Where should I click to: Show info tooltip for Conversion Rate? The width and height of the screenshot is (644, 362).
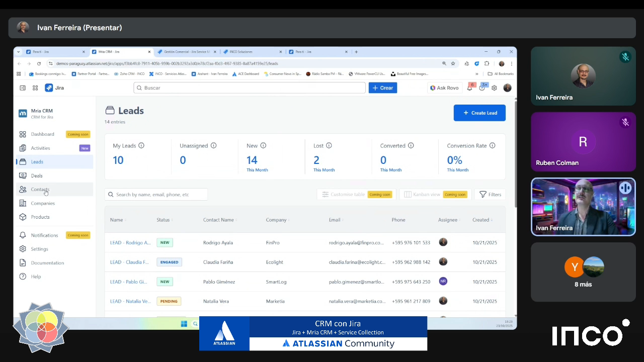492,146
